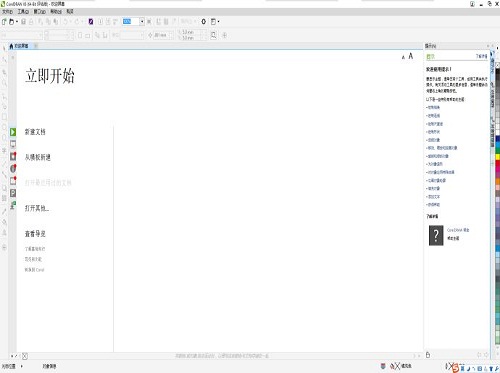The width and height of the screenshot is (500, 373).
Task: Click the Options gear icon in toolbar
Action: 203,22
